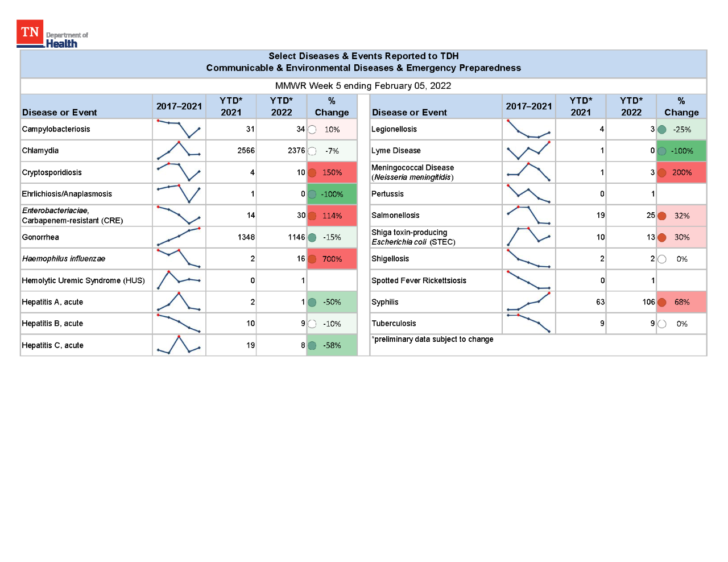Select the red circle in the Meningococcal Disease row

tap(662, 172)
